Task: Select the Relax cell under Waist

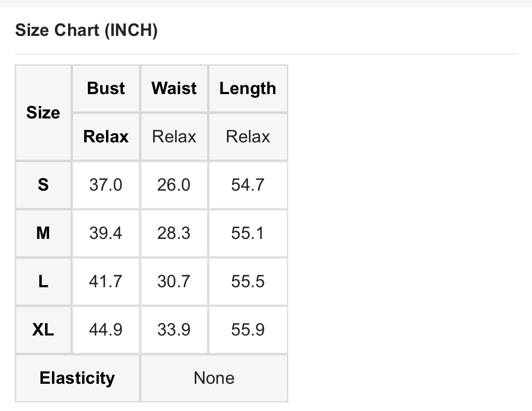Action: pyautogui.click(x=174, y=137)
